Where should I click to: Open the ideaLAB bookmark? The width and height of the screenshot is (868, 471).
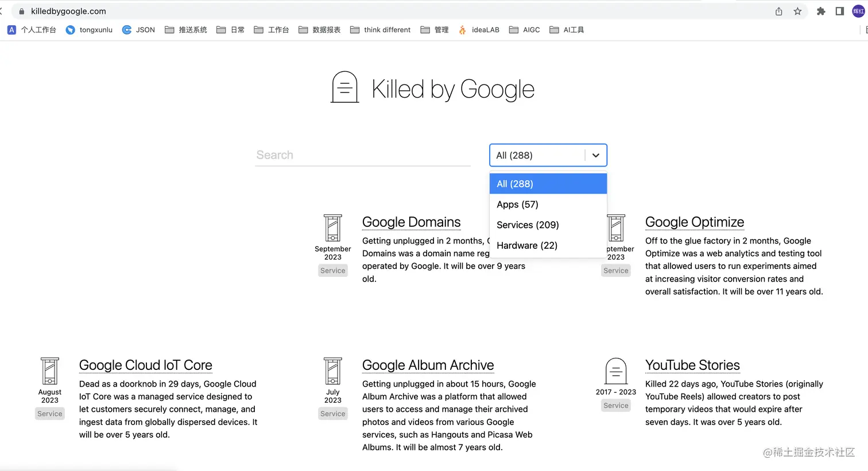tap(479, 30)
